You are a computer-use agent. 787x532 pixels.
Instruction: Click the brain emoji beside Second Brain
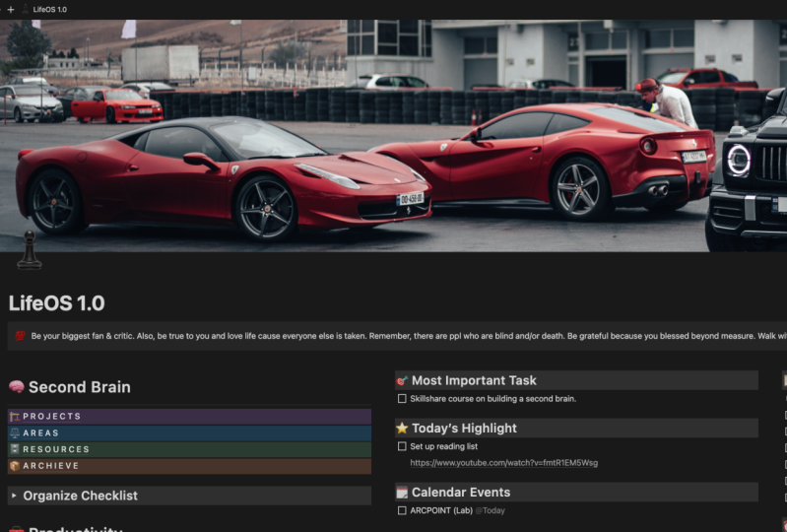pos(17,386)
